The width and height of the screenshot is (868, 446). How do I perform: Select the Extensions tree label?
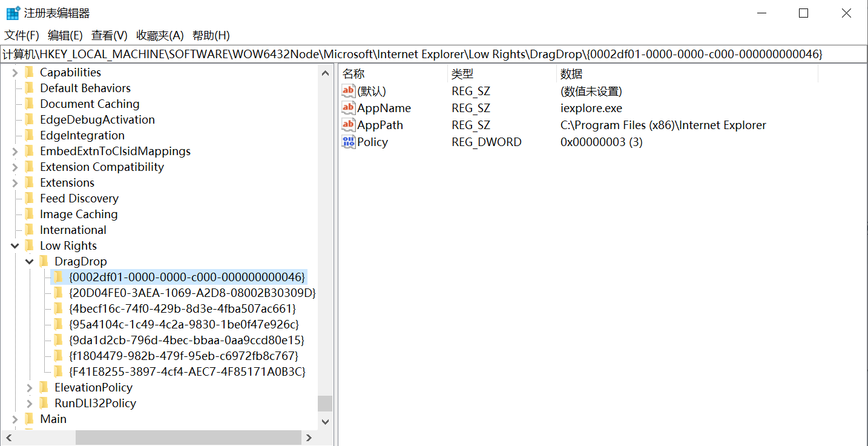click(67, 182)
